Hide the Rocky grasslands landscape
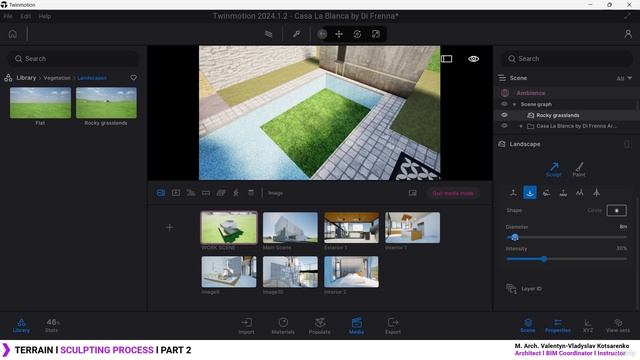640x360 pixels. point(504,115)
